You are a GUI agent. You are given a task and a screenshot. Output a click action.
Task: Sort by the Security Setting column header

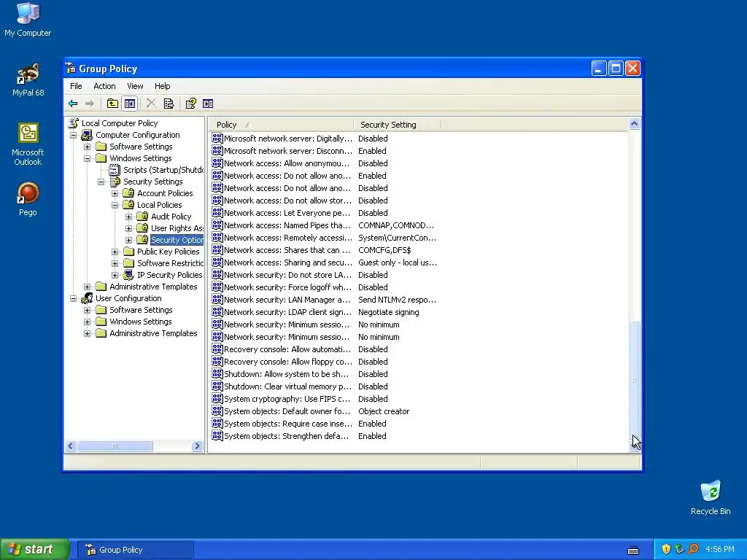(398, 125)
